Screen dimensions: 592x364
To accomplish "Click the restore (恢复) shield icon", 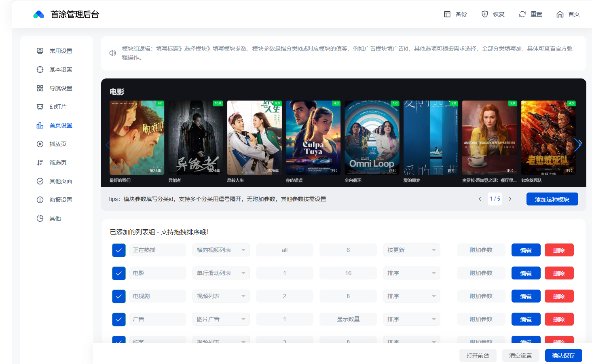I will coord(484,14).
